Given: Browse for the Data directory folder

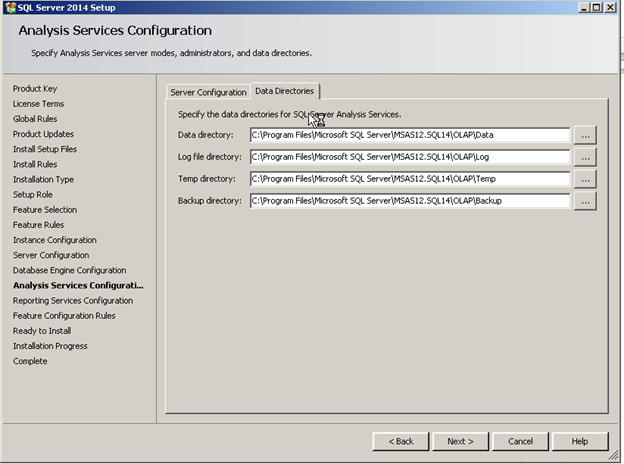Looking at the screenshot, I should tap(585, 135).
